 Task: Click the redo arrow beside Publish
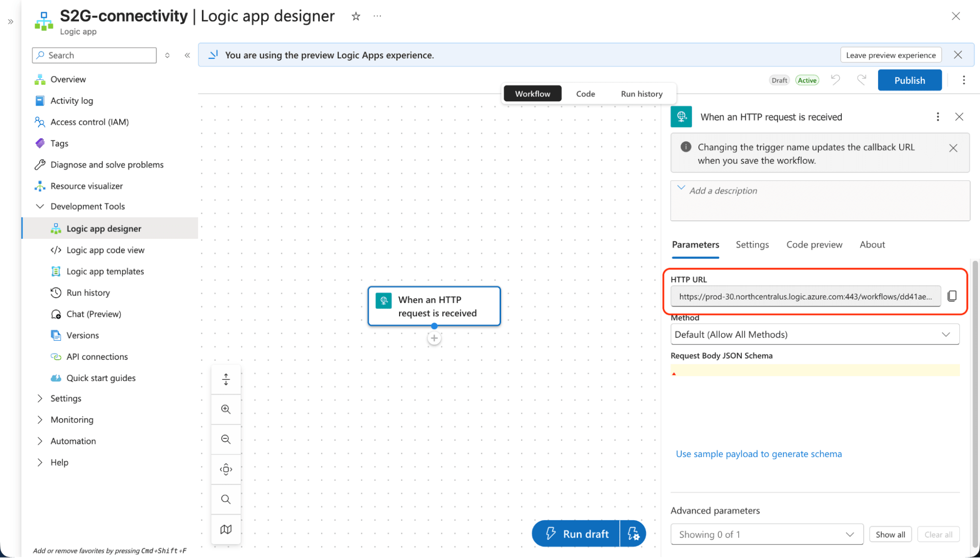(861, 79)
